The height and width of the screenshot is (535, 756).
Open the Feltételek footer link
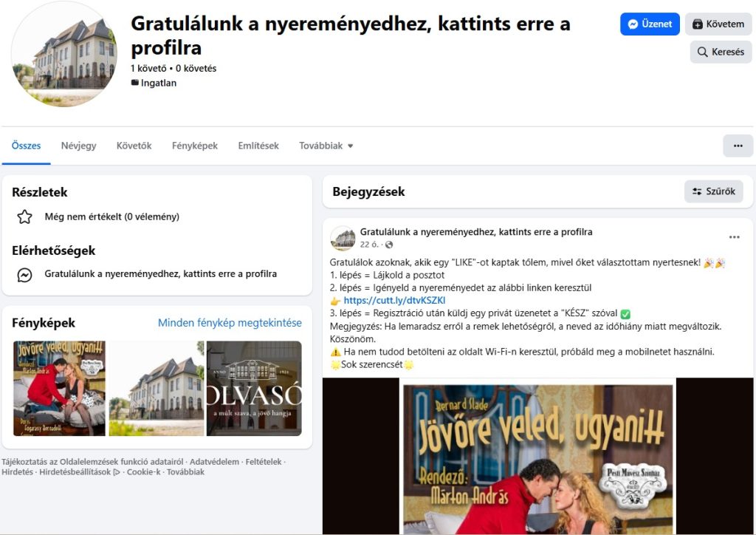(264, 462)
